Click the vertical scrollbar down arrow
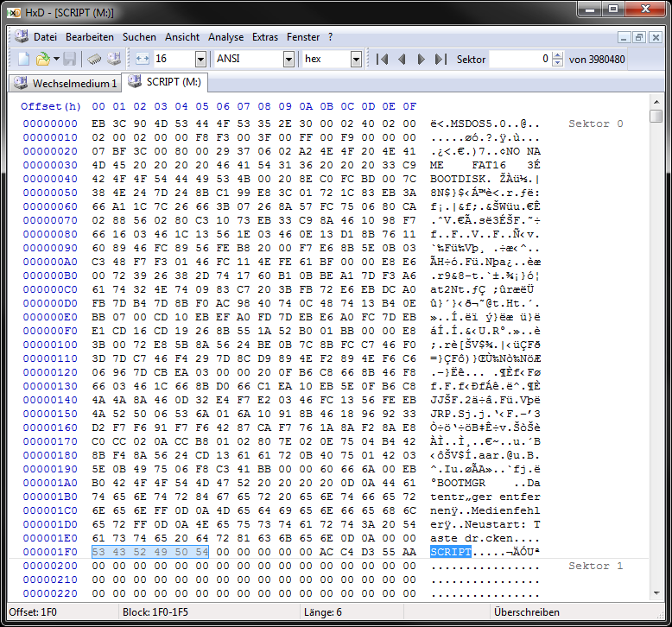The height and width of the screenshot is (627, 672). pos(656,593)
